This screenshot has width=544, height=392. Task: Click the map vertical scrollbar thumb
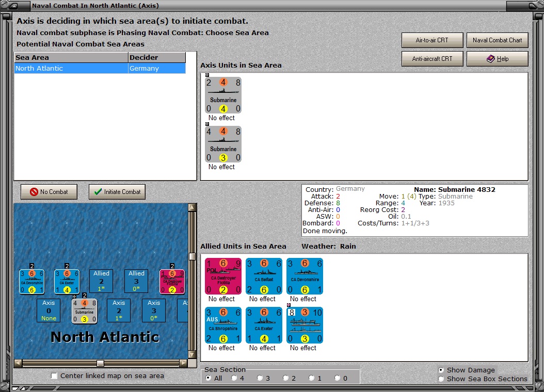(192, 256)
